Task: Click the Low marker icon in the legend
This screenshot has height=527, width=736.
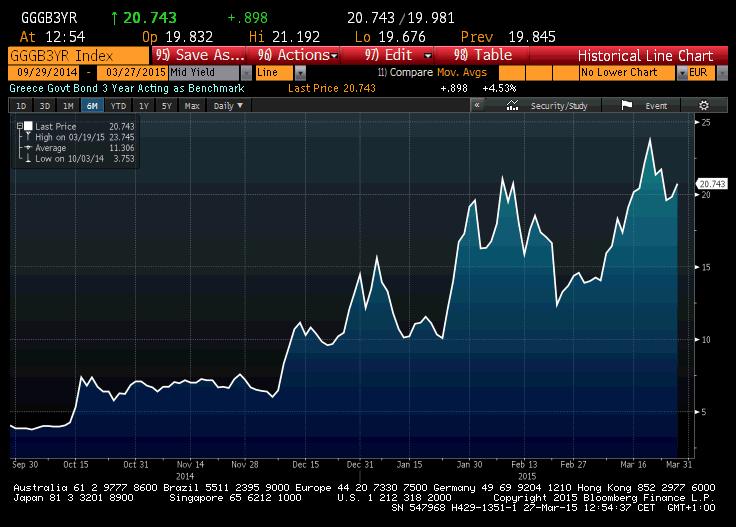Action: 28,159
